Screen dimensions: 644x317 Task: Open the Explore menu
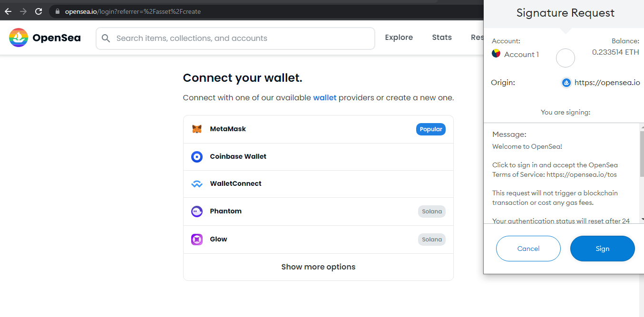click(399, 38)
